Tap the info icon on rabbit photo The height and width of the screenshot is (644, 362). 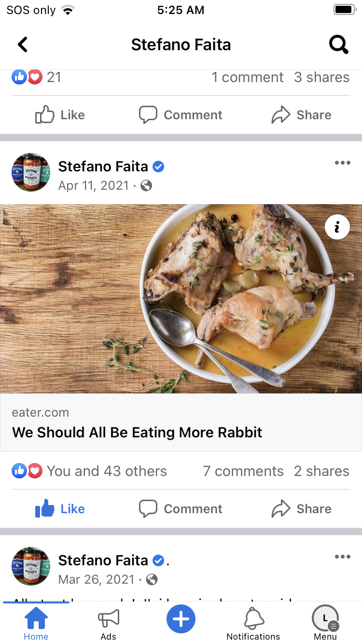point(337,227)
